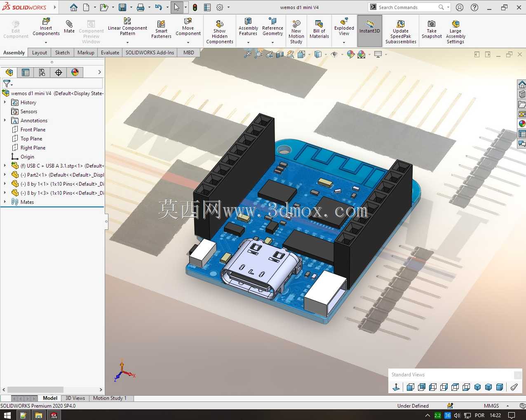Screen dimensions: 526x420
Task: Click the Print icon
Action: (141, 7)
